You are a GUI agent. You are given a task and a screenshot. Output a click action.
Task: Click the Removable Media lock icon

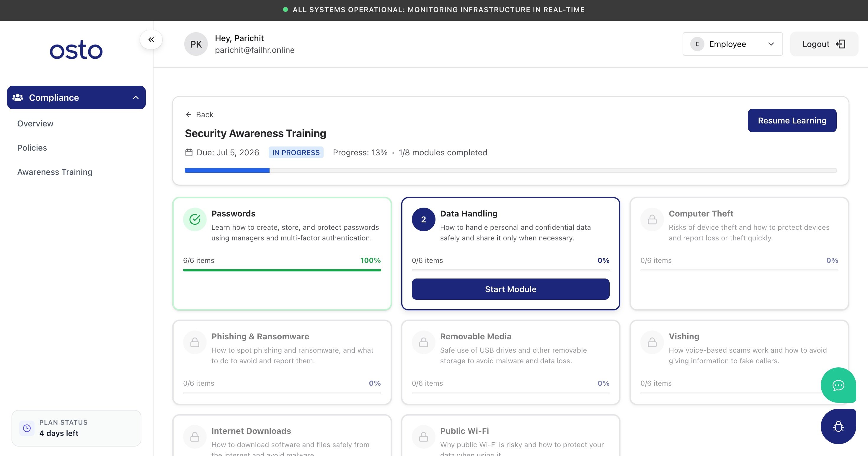click(424, 342)
